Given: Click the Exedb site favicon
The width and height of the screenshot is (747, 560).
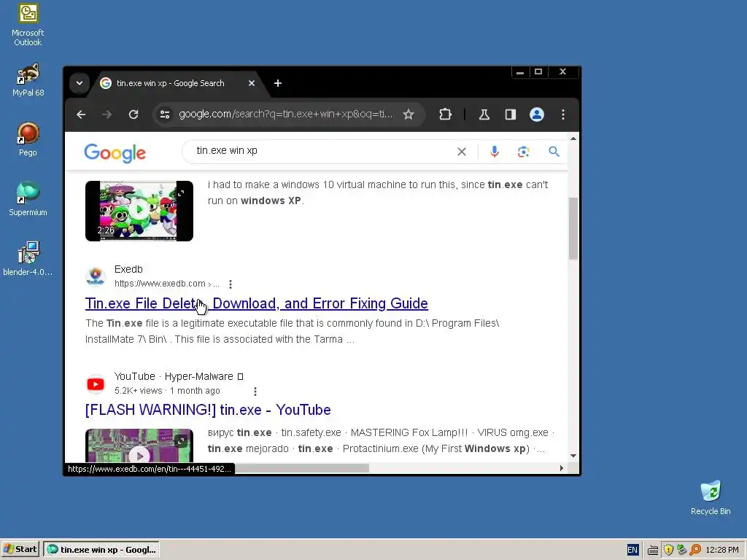Looking at the screenshot, I should click(x=96, y=276).
